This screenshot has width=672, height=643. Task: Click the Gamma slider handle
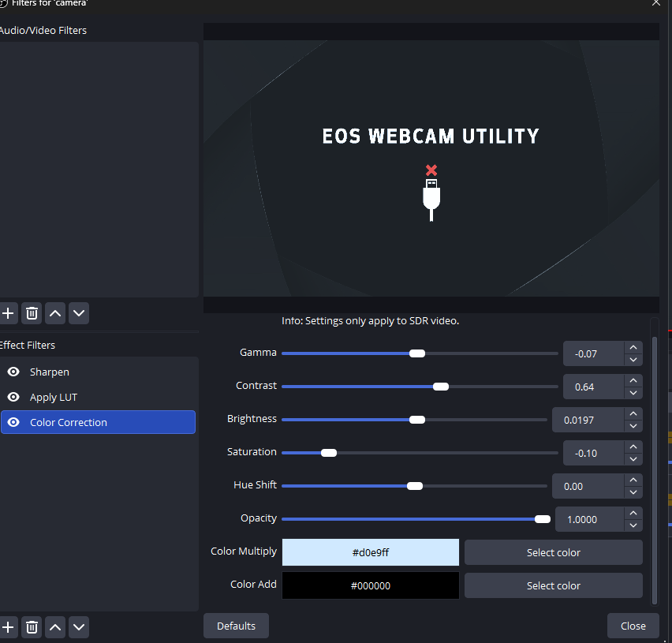417,353
